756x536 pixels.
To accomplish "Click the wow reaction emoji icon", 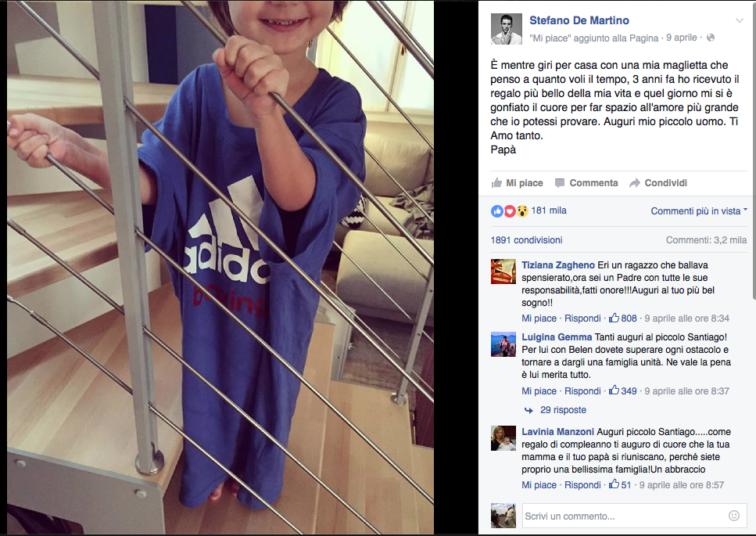I will pyautogui.click(x=522, y=210).
